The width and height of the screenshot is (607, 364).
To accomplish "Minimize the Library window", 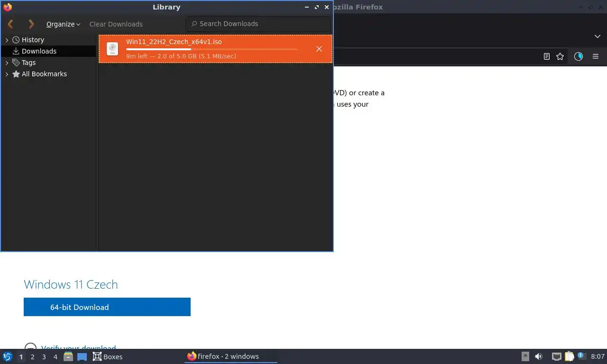I will coord(307,7).
